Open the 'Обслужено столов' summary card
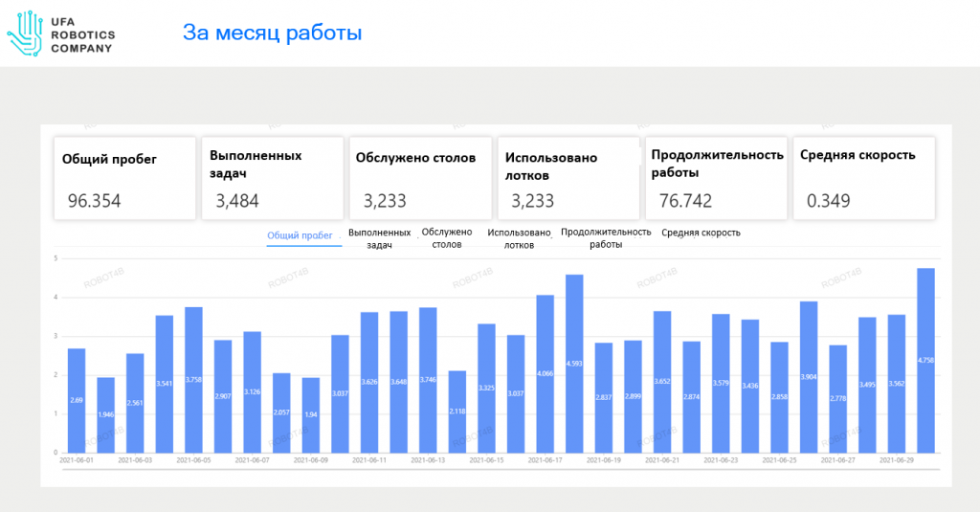The image size is (980, 512). click(421, 179)
